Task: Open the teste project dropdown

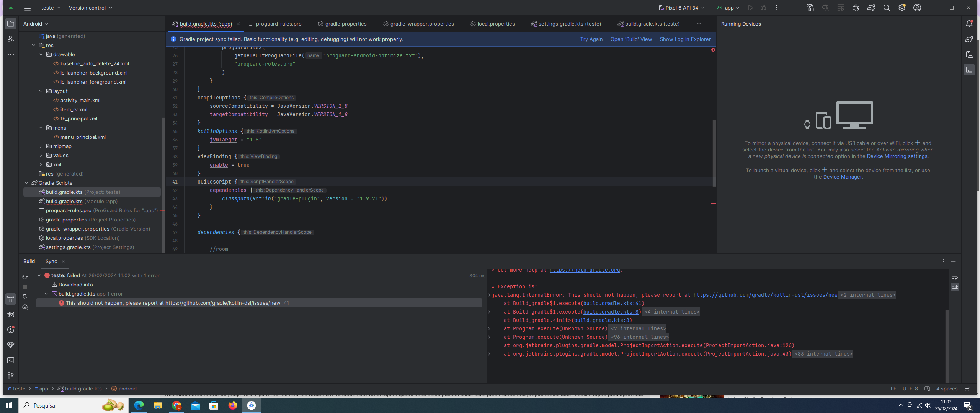Action: point(51,8)
